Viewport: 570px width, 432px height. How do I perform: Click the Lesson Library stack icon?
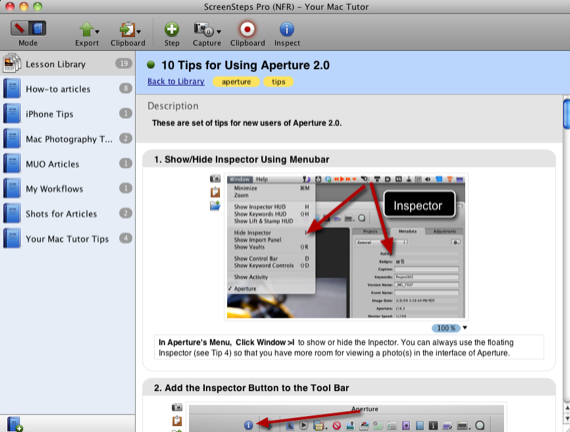(12, 63)
